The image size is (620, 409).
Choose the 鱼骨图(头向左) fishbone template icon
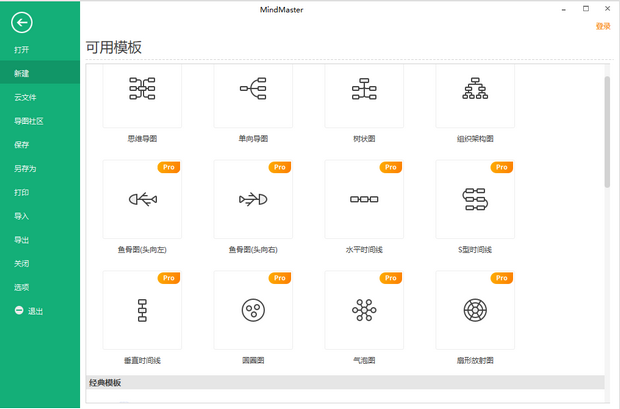coord(142,199)
